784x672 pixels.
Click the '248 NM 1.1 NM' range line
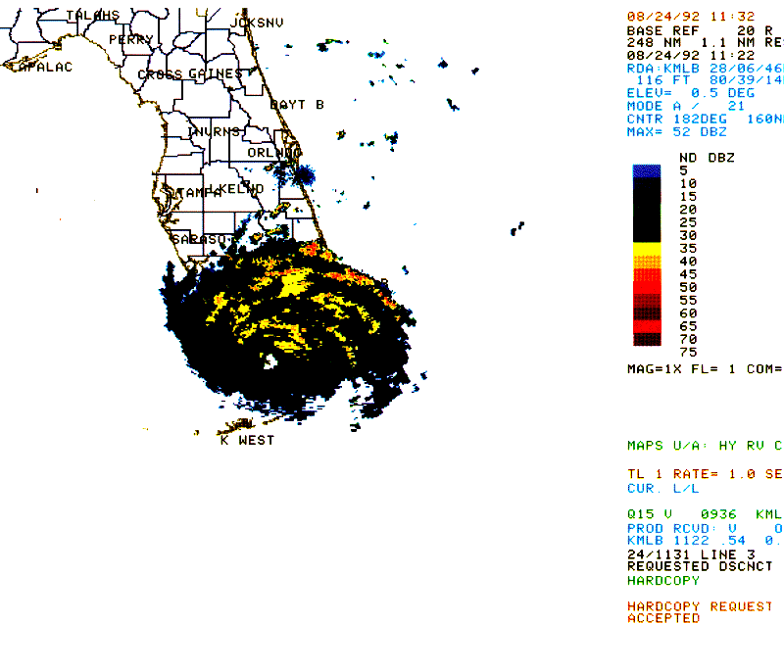point(705,43)
